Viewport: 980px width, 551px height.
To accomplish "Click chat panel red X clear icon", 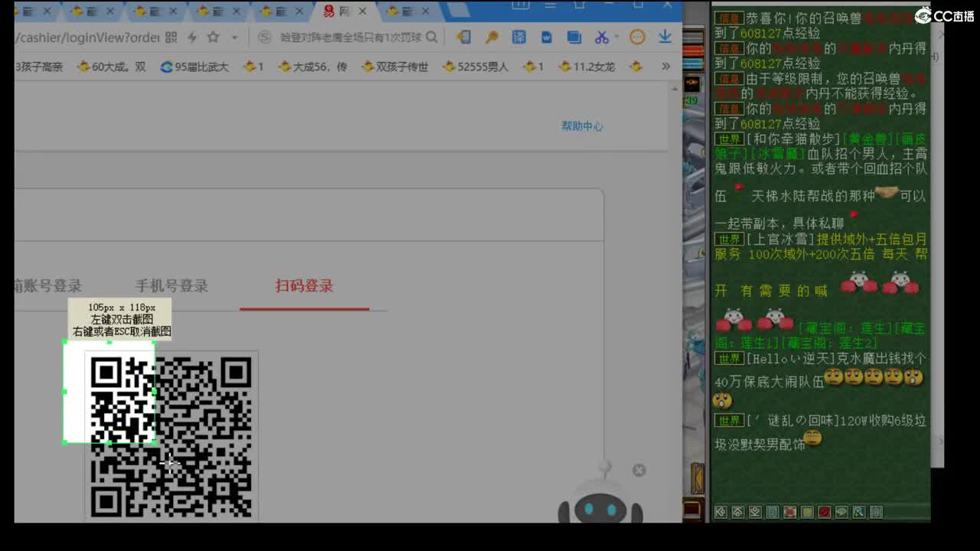I will point(790,512).
